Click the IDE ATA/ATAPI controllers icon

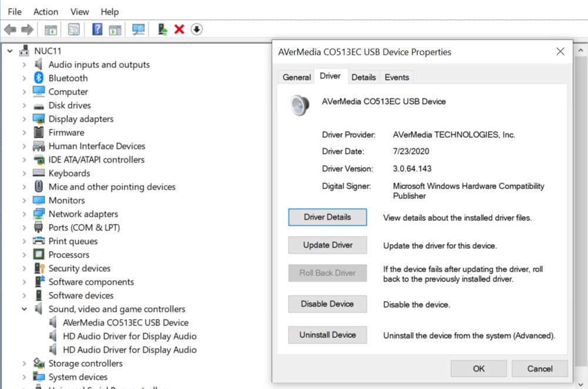pos(39,160)
